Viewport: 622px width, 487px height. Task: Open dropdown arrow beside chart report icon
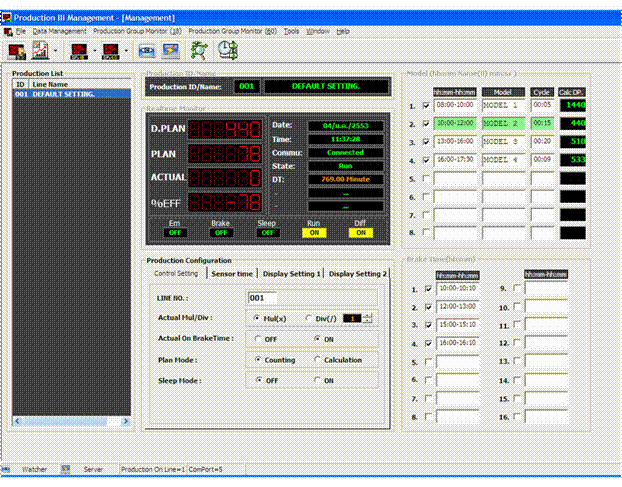point(56,49)
